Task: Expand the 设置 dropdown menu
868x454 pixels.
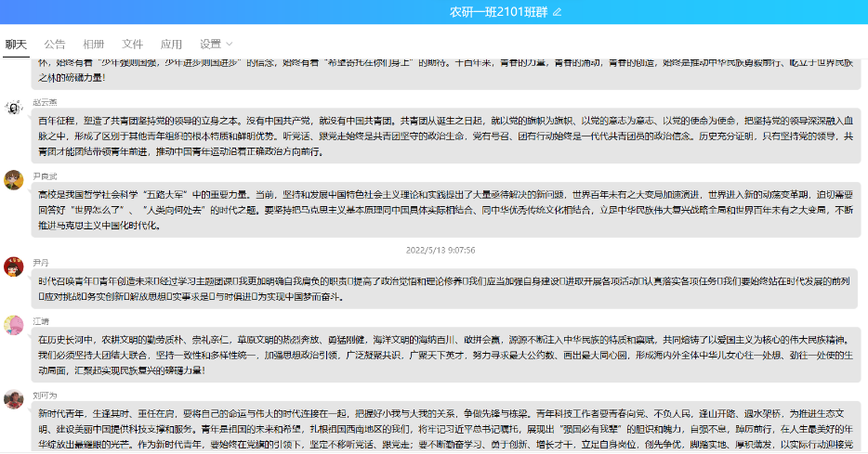Action: [216, 44]
